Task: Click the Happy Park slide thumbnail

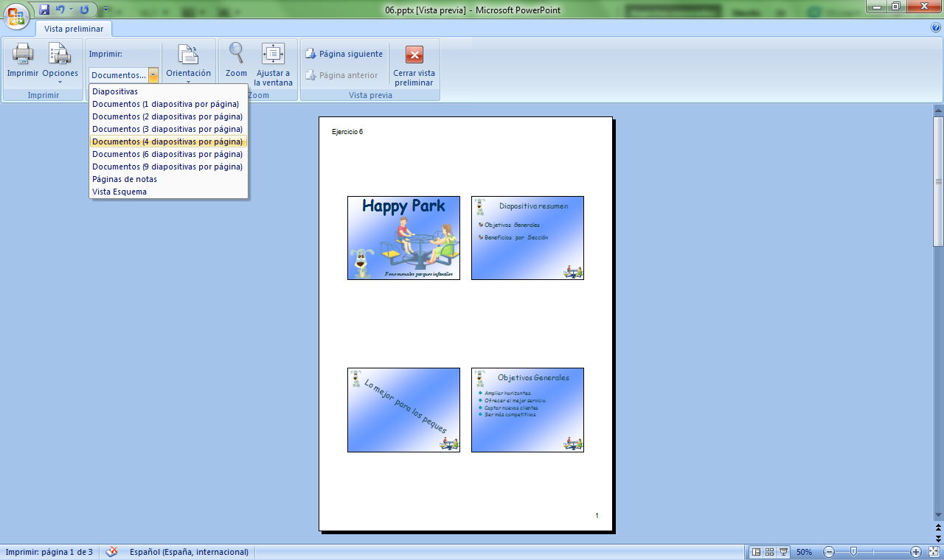Action: pyautogui.click(x=403, y=237)
